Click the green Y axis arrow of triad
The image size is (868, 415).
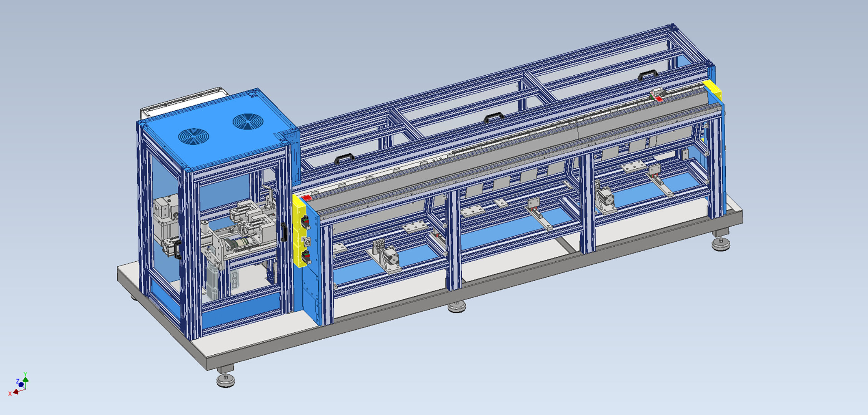pos(25,379)
